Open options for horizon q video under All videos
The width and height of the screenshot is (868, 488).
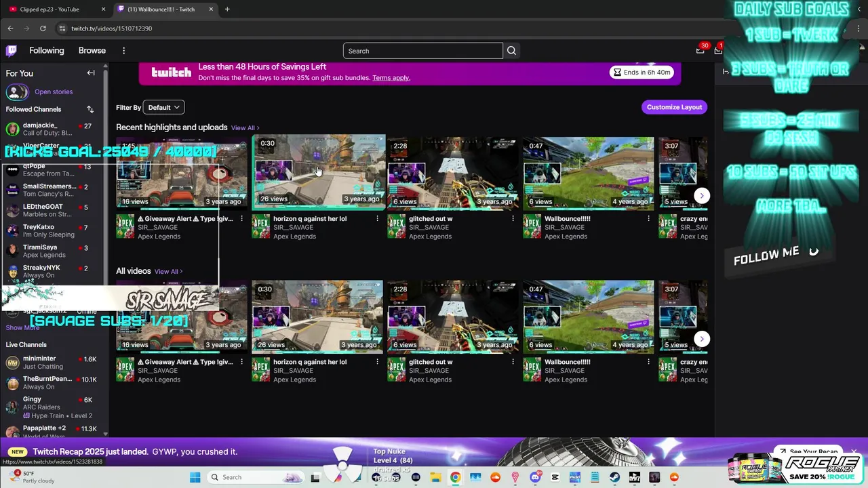coord(377,362)
